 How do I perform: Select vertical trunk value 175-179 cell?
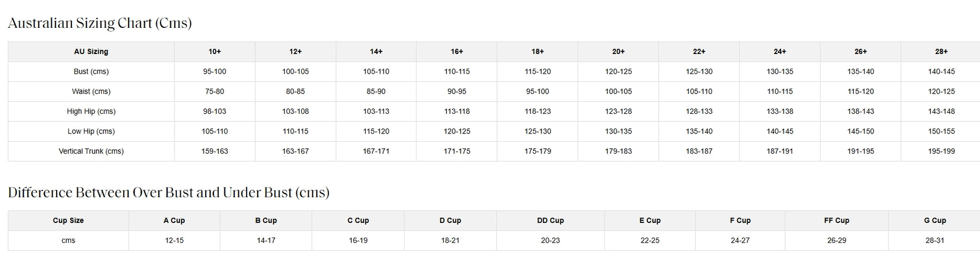pos(537,151)
